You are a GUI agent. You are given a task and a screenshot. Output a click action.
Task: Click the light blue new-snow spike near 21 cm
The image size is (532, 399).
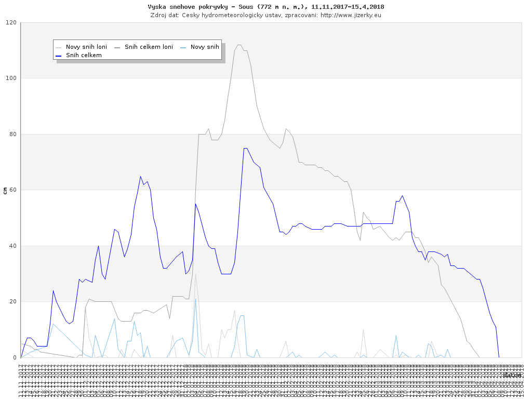(195, 299)
